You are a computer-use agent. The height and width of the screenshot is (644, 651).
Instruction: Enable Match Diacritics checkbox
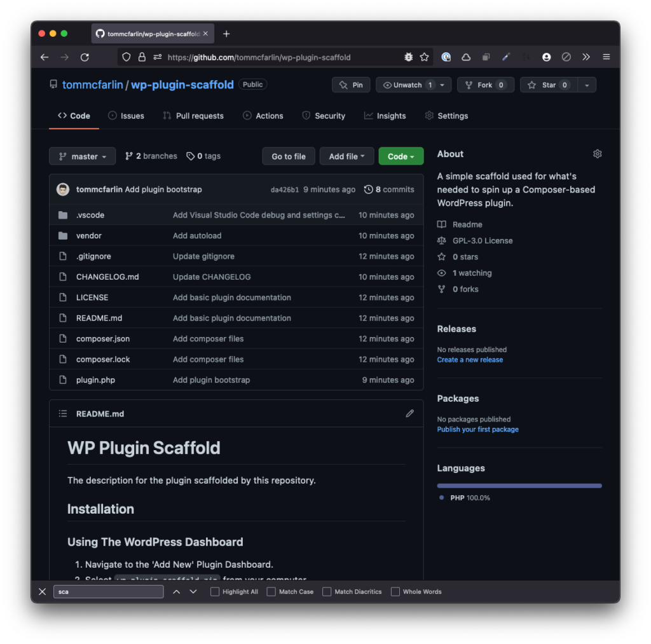click(327, 592)
